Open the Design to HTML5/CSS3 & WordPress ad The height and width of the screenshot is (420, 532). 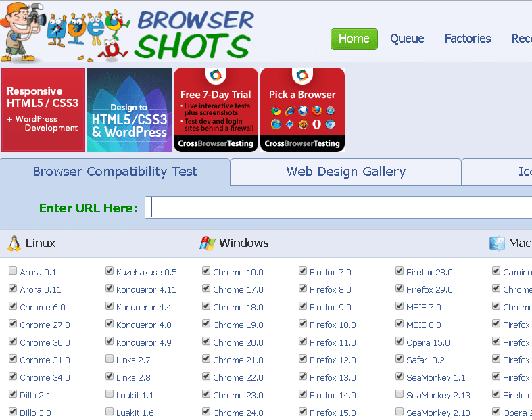(x=129, y=110)
